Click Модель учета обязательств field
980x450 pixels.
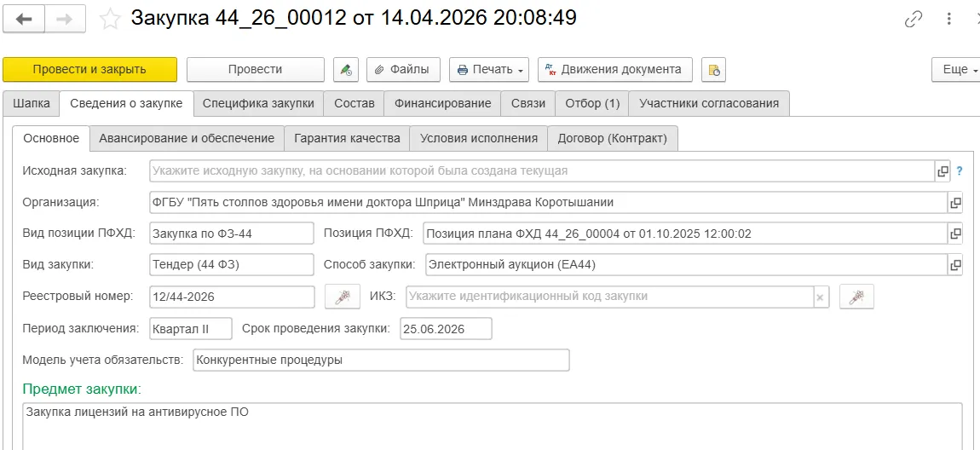click(381, 360)
